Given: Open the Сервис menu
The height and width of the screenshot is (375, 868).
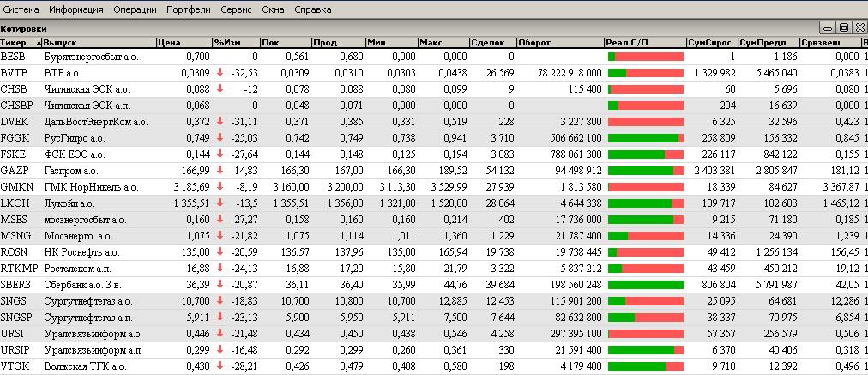Looking at the screenshot, I should pos(236,9).
